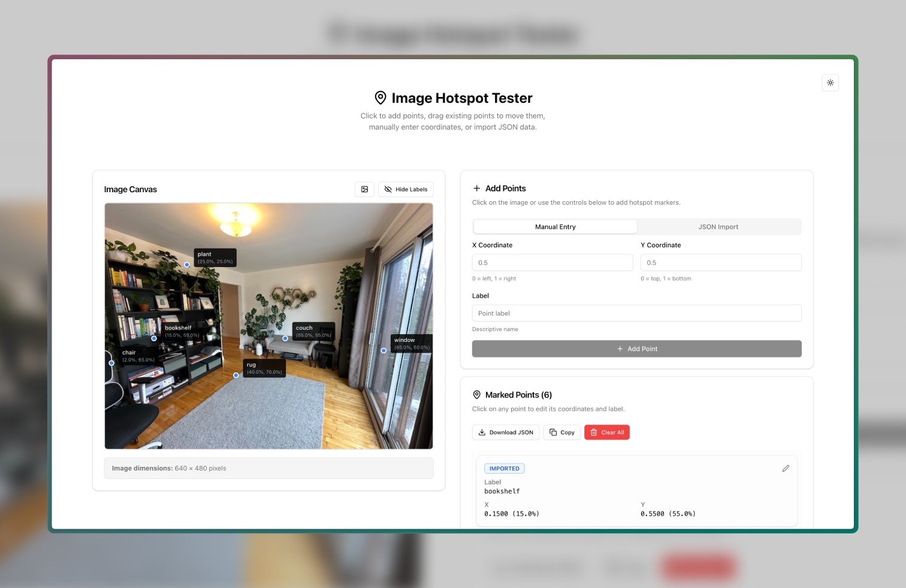Focus the X Coordinate input field

coord(552,263)
